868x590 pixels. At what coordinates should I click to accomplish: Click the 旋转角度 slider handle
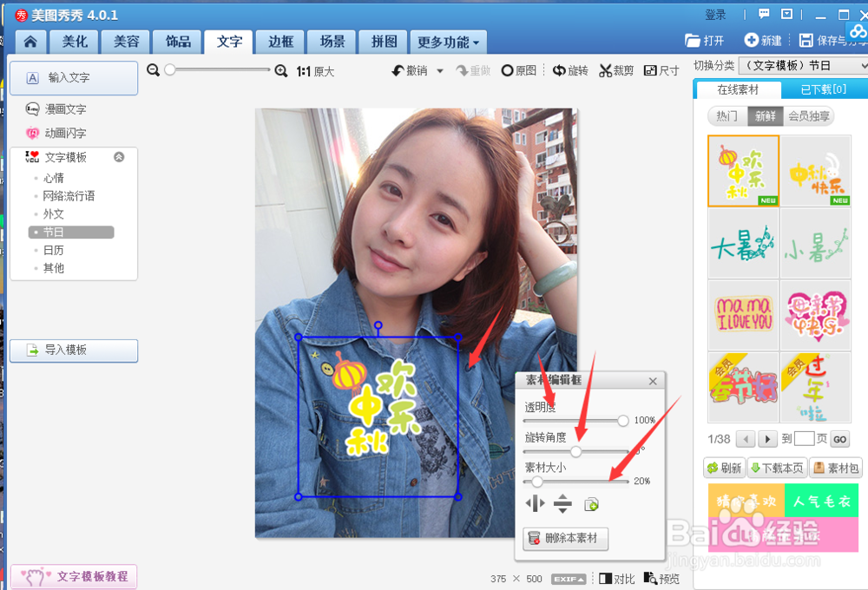tap(575, 451)
